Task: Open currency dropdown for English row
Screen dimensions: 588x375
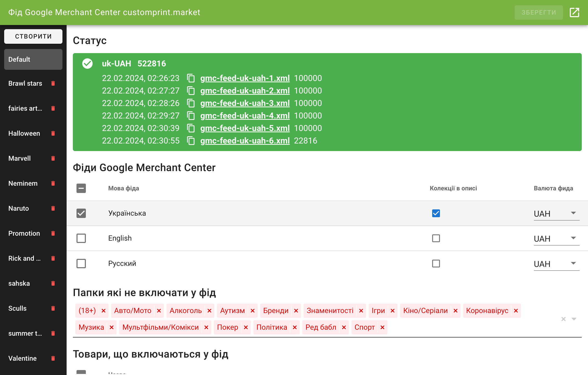Action: tap(557, 239)
